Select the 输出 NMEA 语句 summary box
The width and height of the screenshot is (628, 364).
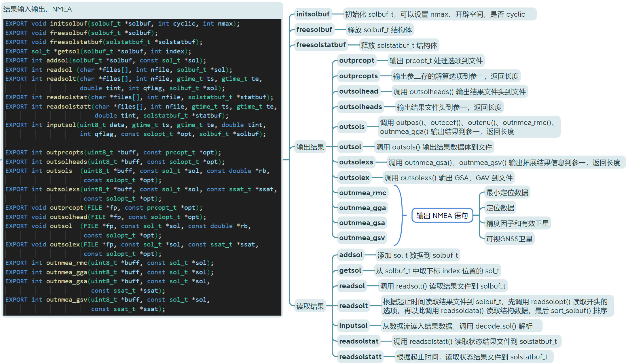point(442,215)
